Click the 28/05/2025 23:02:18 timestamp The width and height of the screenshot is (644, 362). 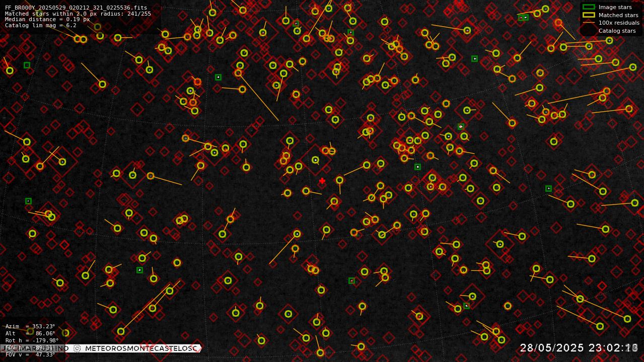point(579,348)
